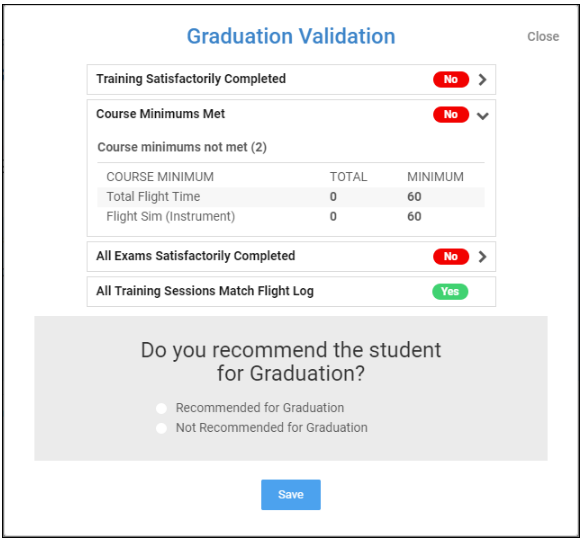
Task: Click Course Minimums Met header label
Action: pos(161,114)
